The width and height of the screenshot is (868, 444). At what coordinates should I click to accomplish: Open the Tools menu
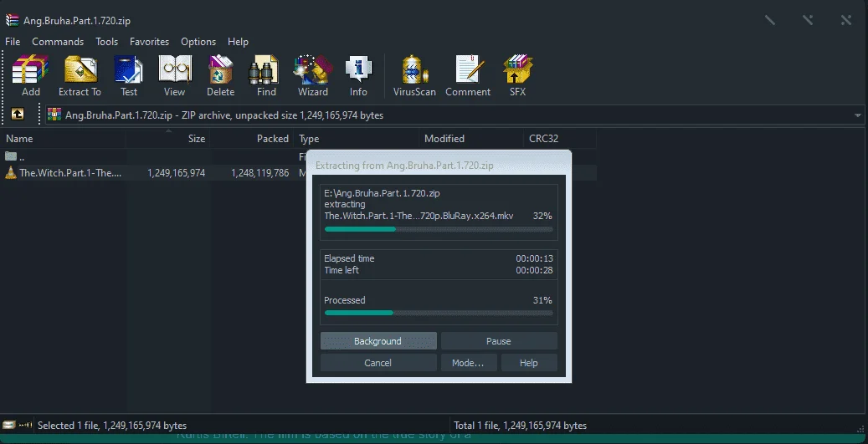pos(106,42)
